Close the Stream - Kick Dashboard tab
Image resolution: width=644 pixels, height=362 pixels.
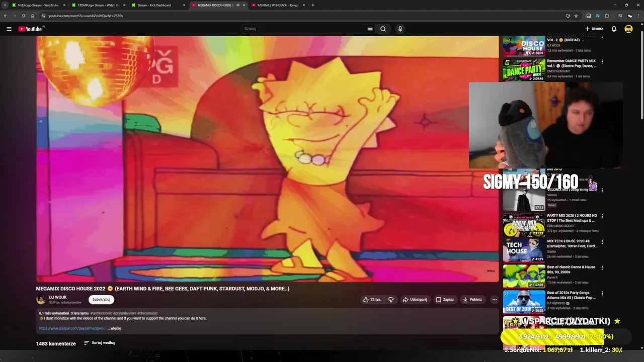184,5
